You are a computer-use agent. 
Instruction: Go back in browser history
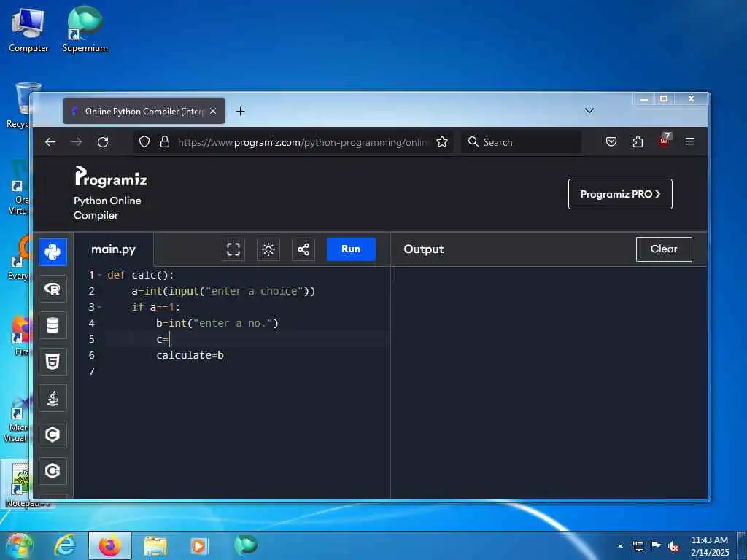coord(50,142)
